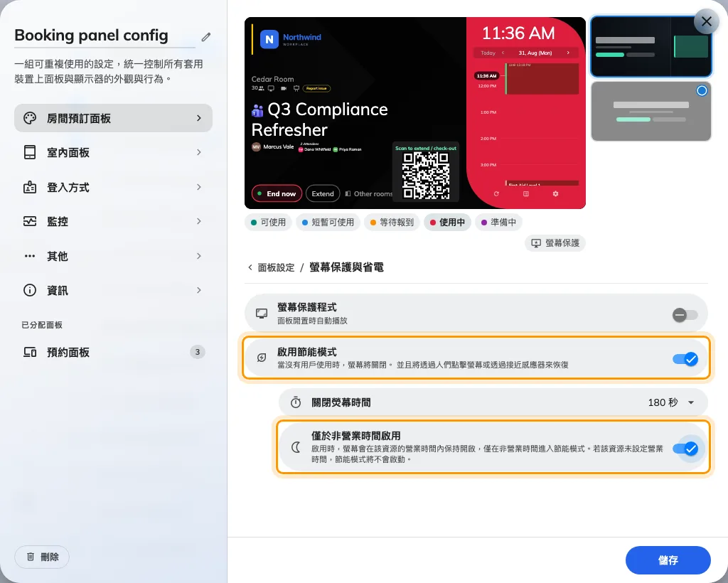728x583 pixels.
Task: Click the tablet icon beside 室內面板
Action: (30, 152)
